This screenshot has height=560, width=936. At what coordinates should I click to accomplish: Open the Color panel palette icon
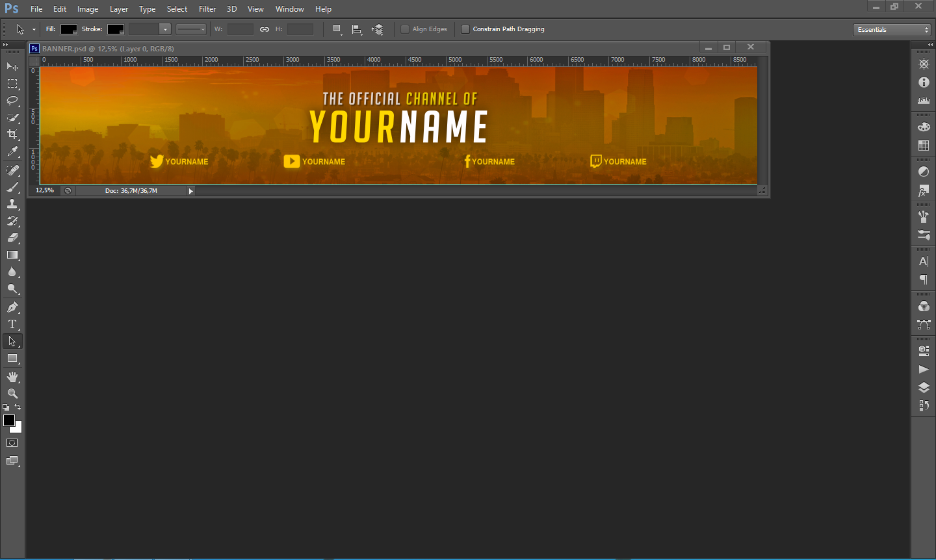(x=924, y=127)
